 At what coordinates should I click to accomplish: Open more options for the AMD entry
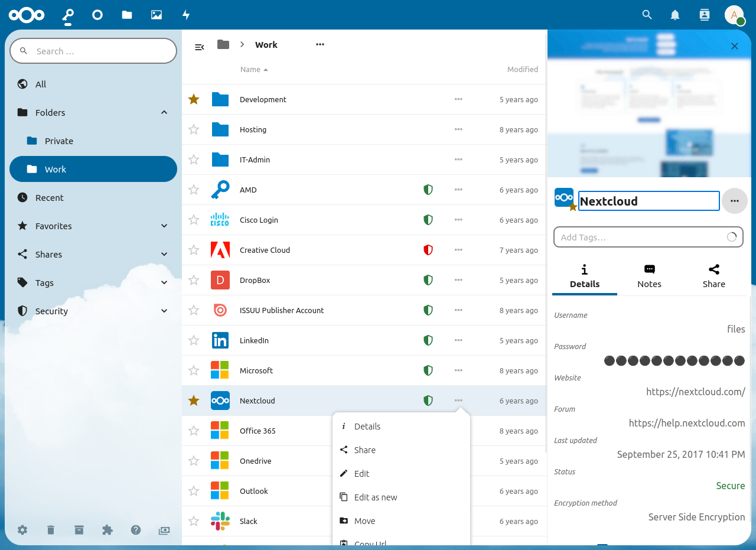(458, 190)
